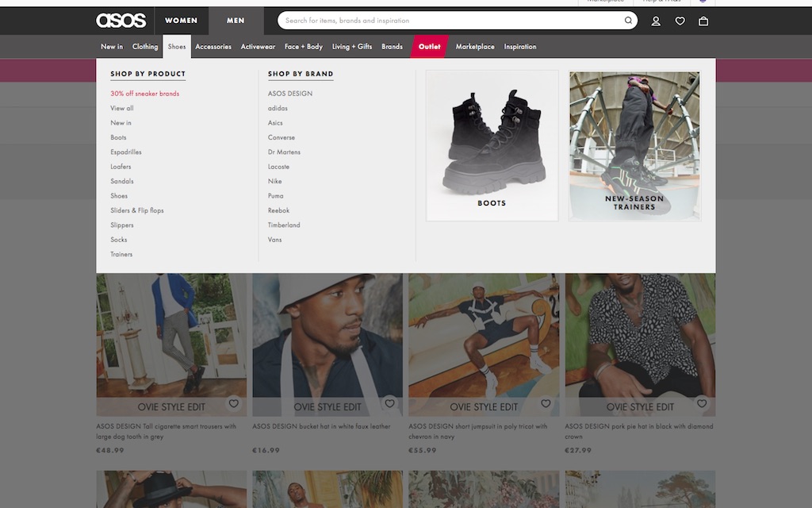This screenshot has height=508, width=812.
Task: Choose the Vans brand link
Action: 274,240
